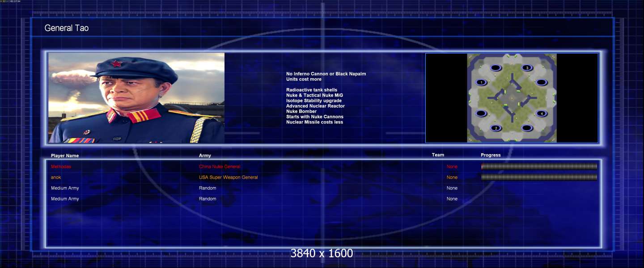Select start position 2 on the minimap
The height and width of the screenshot is (268, 644).
[496, 128]
